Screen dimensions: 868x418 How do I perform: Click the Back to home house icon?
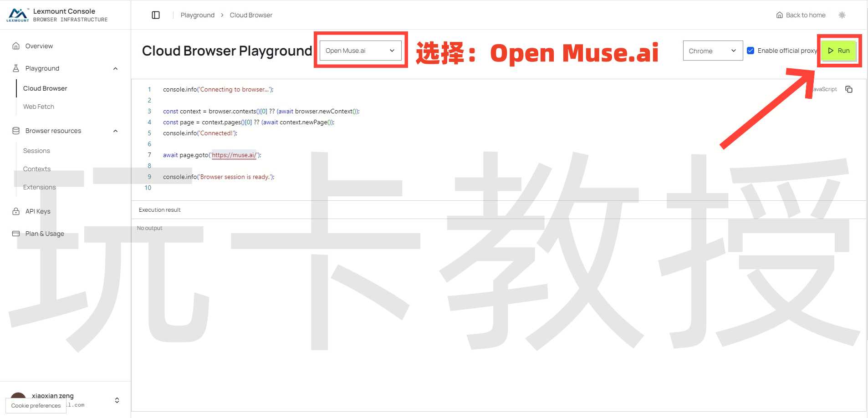click(780, 15)
